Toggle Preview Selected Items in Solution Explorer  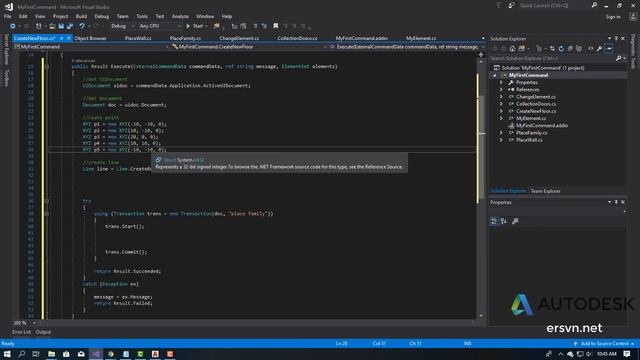tap(609, 49)
